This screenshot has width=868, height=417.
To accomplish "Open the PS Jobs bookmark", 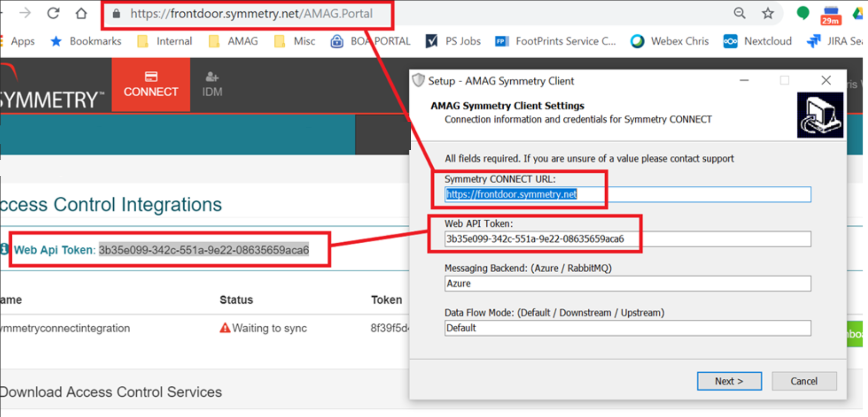I will click(453, 41).
